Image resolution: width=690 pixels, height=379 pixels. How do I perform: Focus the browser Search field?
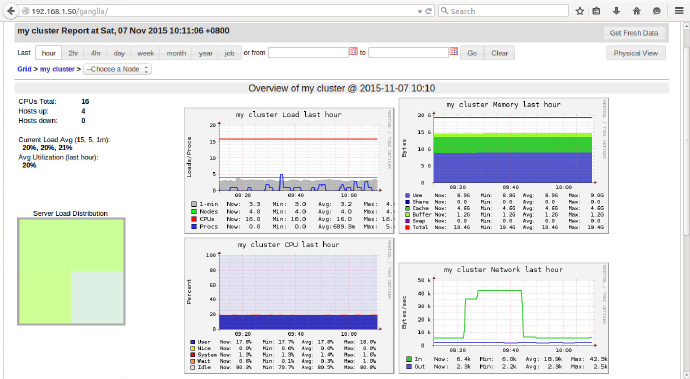pyautogui.click(x=503, y=11)
